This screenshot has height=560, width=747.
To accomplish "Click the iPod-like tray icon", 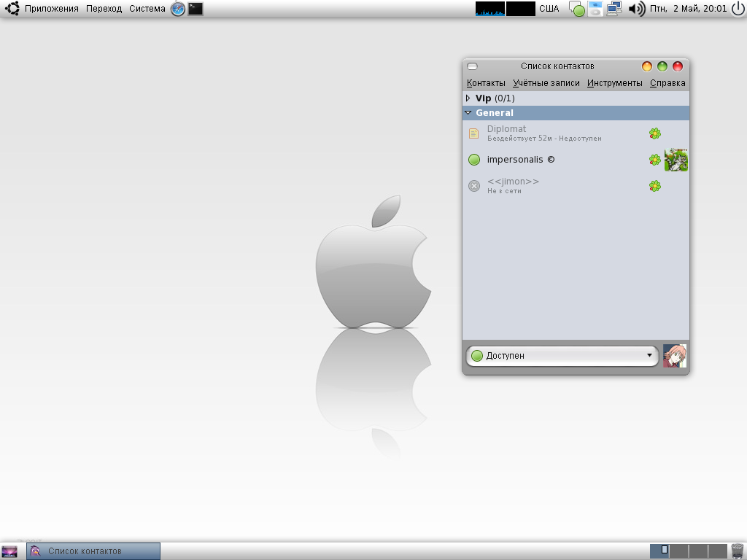I will 595,9.
